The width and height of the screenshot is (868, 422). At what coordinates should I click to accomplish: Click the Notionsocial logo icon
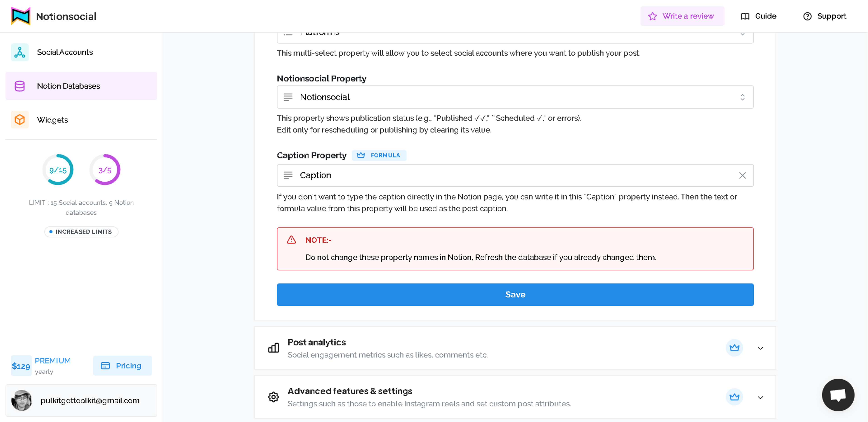click(x=21, y=16)
